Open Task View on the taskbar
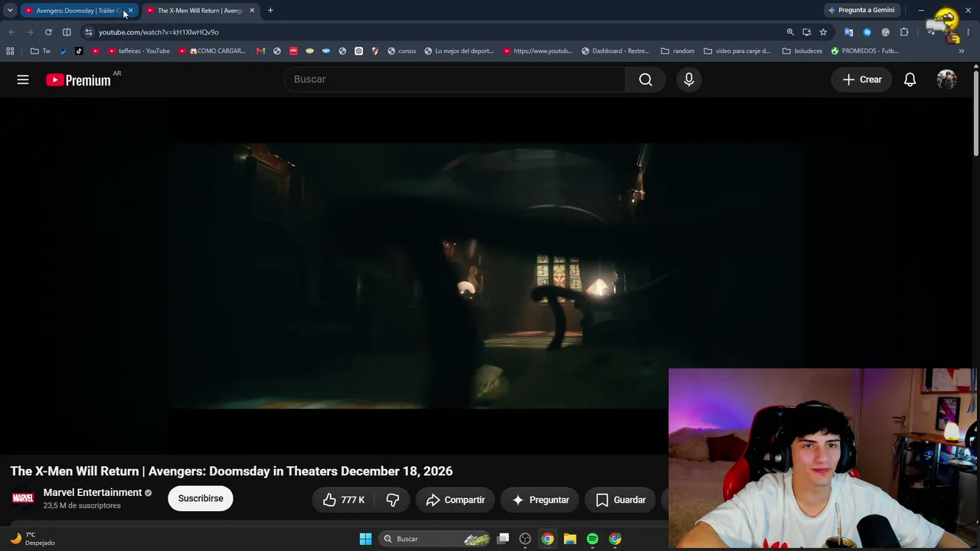This screenshot has height=551, width=980. (503, 539)
